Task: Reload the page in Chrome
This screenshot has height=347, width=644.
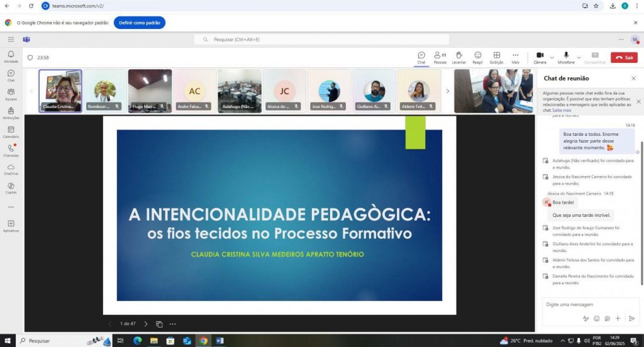Action: pos(31,6)
